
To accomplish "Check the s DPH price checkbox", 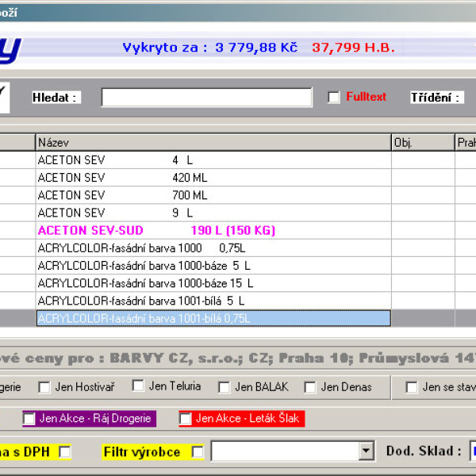I will pyautogui.click(x=65, y=451).
